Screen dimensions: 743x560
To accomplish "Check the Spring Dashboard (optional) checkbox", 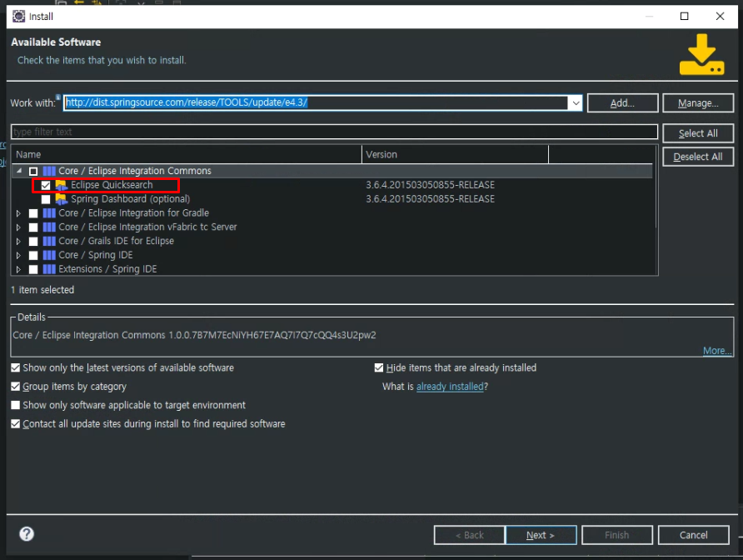I will pyautogui.click(x=46, y=199).
